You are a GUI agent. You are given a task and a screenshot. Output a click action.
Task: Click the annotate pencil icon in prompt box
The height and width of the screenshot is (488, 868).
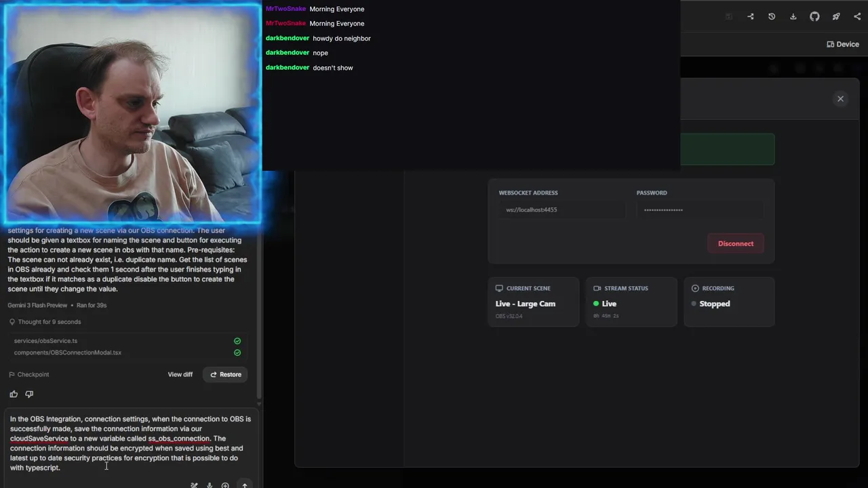tap(194, 485)
